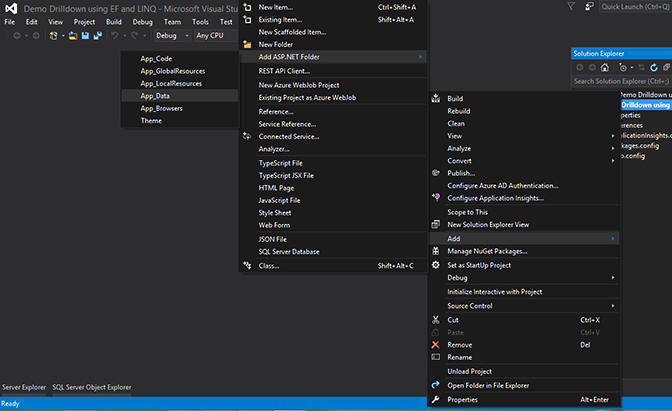The image size is (672, 411).
Task: Click the wrench icon beside Properties
Action: [436, 400]
